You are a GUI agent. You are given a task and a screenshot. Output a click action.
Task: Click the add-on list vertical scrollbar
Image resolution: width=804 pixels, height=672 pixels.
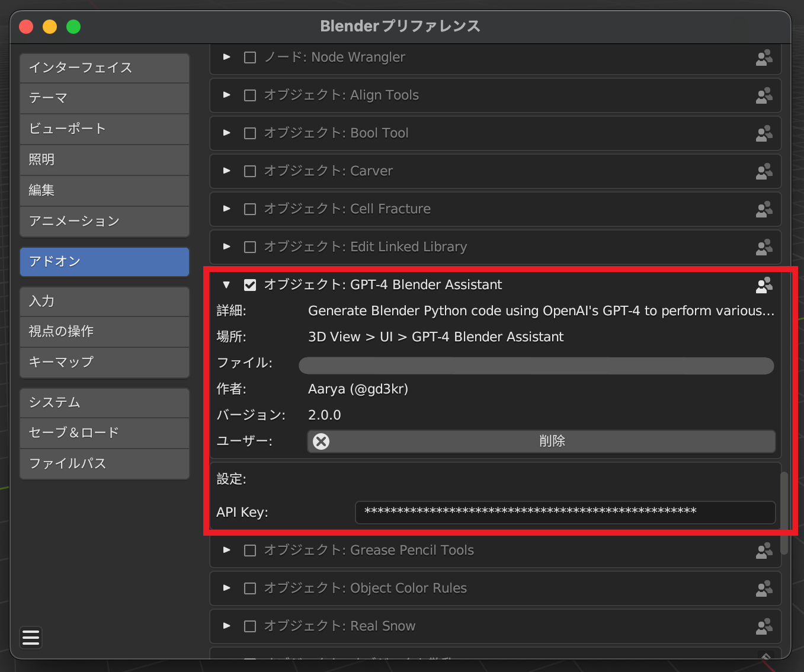784,513
